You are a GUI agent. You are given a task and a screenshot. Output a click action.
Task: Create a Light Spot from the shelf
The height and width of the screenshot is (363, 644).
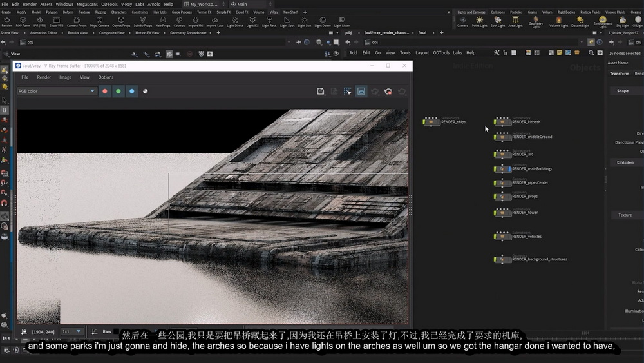[x=287, y=22]
